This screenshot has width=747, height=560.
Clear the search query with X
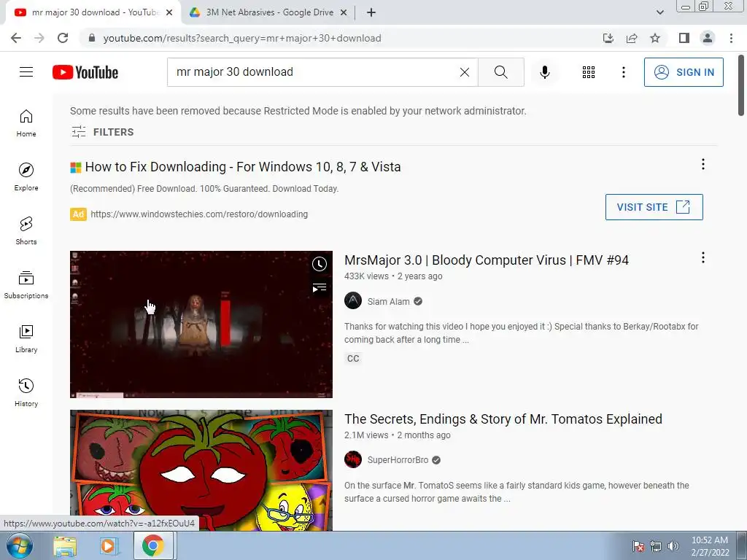(465, 72)
